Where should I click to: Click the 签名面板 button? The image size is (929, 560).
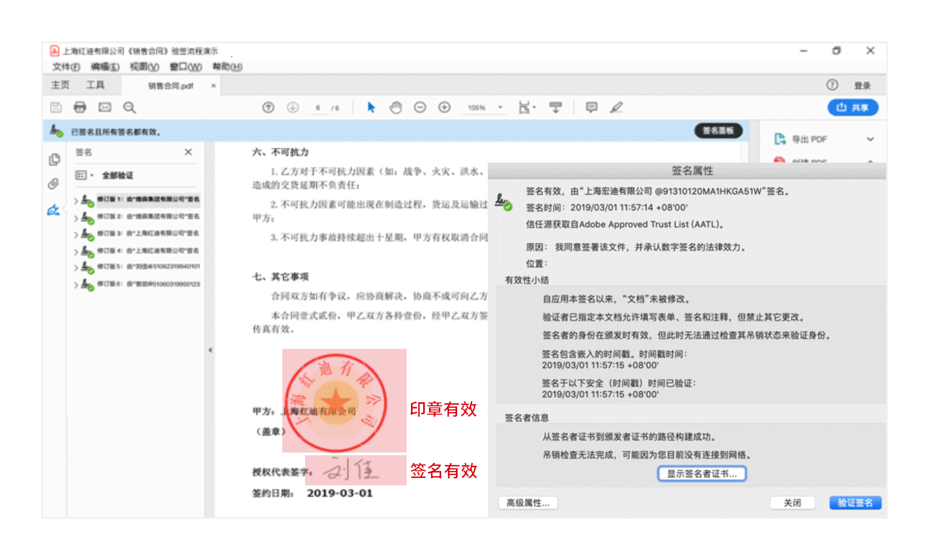(718, 131)
